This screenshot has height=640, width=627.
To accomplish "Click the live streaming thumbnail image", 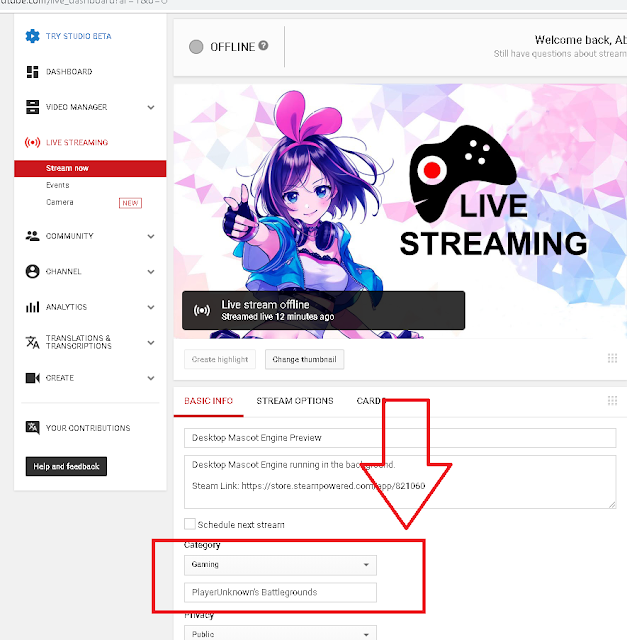I will 400,211.
